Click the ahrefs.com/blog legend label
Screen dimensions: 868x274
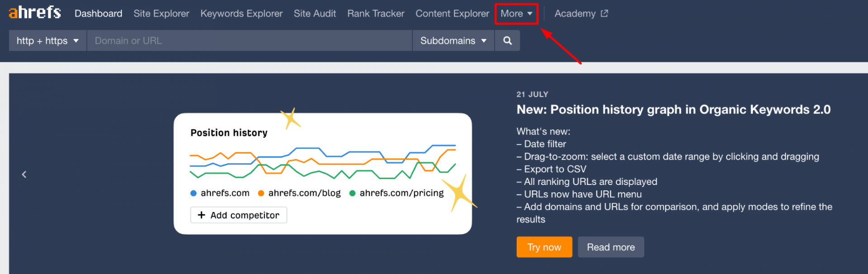pos(304,193)
